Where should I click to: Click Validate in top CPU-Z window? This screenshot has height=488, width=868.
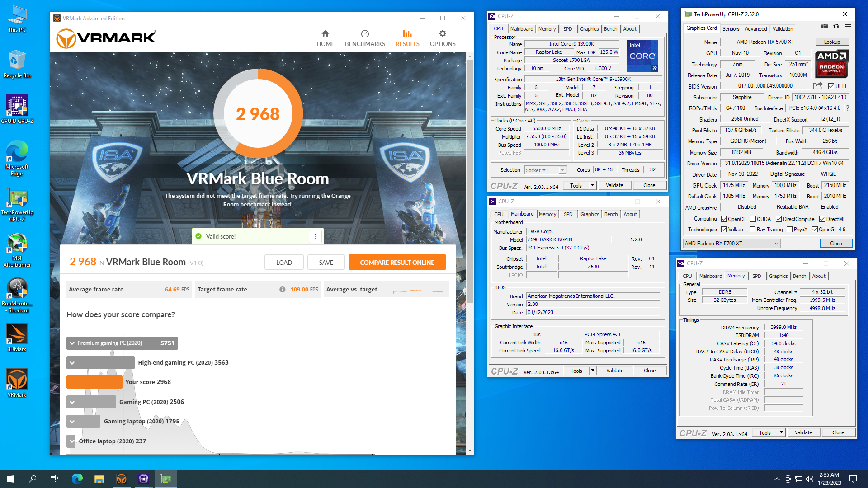tap(614, 185)
